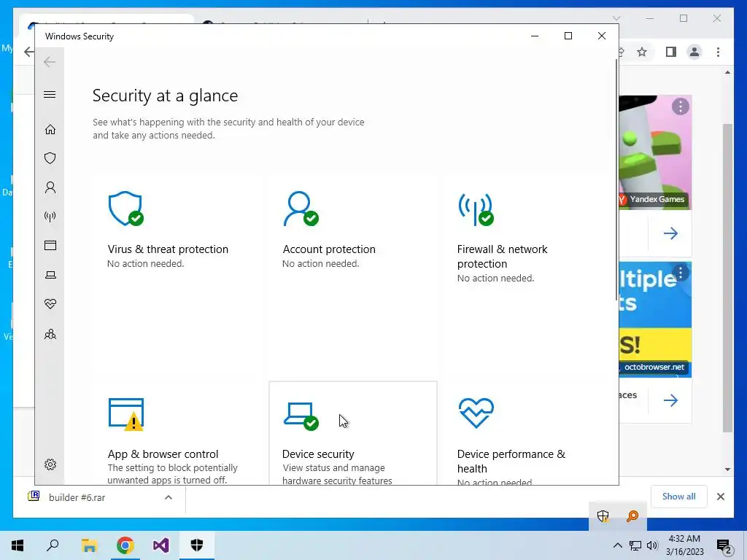
Task: Open Family options sidebar icon
Action: [50, 334]
